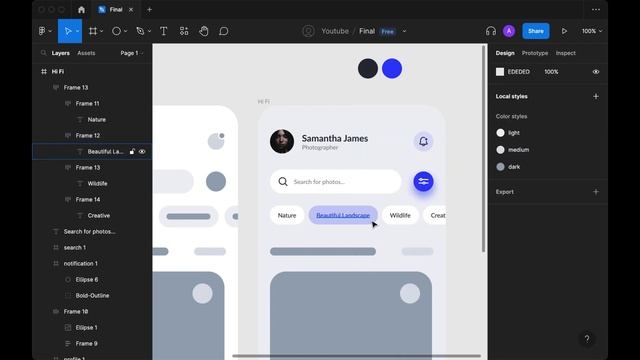Select the Text tool
This screenshot has height=360, width=640.
(x=164, y=31)
